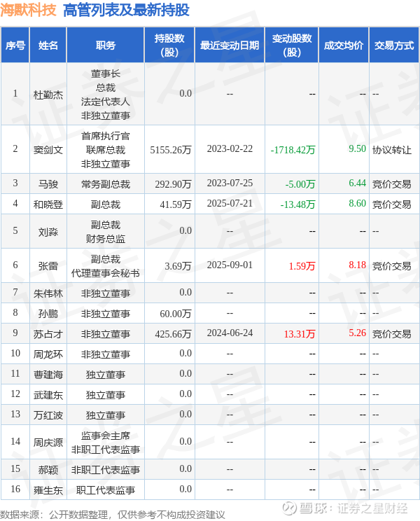The height and width of the screenshot is (521, 420).
Task: Click the change value -5.00万
Action: point(300,183)
